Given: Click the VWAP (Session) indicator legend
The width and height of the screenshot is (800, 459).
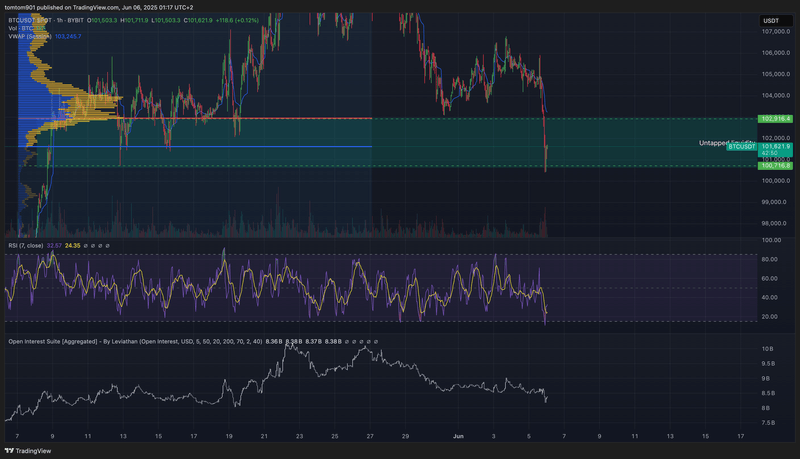Looking at the screenshot, I should [30, 37].
